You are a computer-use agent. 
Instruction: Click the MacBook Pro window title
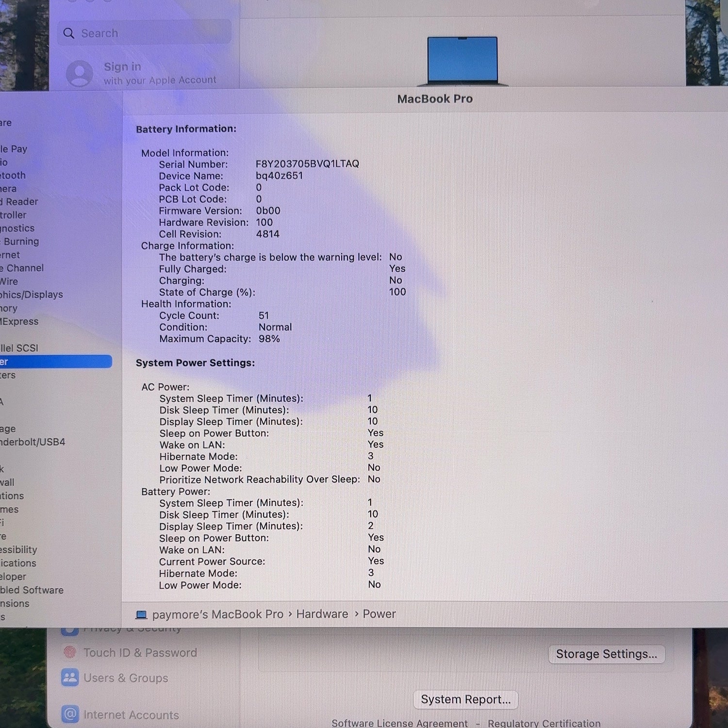(435, 99)
